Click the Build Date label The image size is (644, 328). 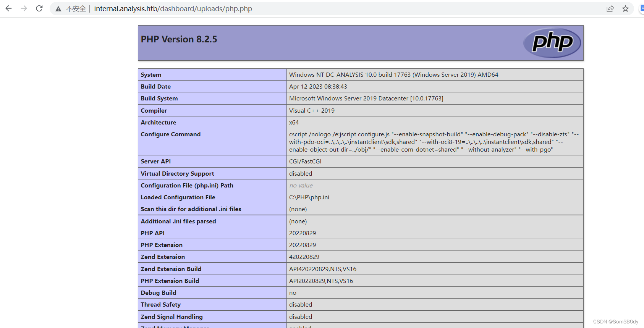point(155,87)
